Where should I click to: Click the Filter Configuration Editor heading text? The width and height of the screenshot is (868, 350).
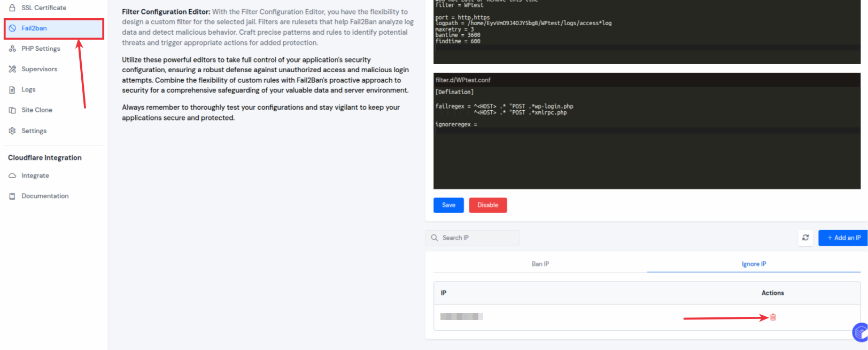tap(166, 12)
